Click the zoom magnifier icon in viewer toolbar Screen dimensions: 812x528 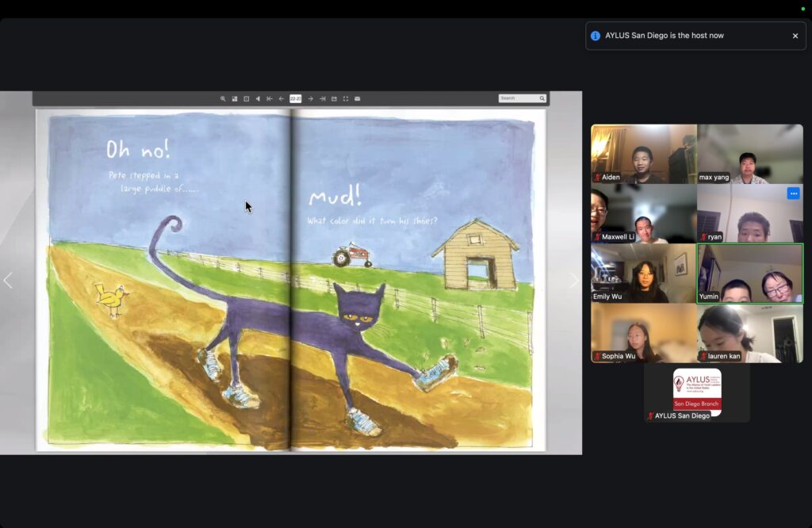click(x=223, y=99)
